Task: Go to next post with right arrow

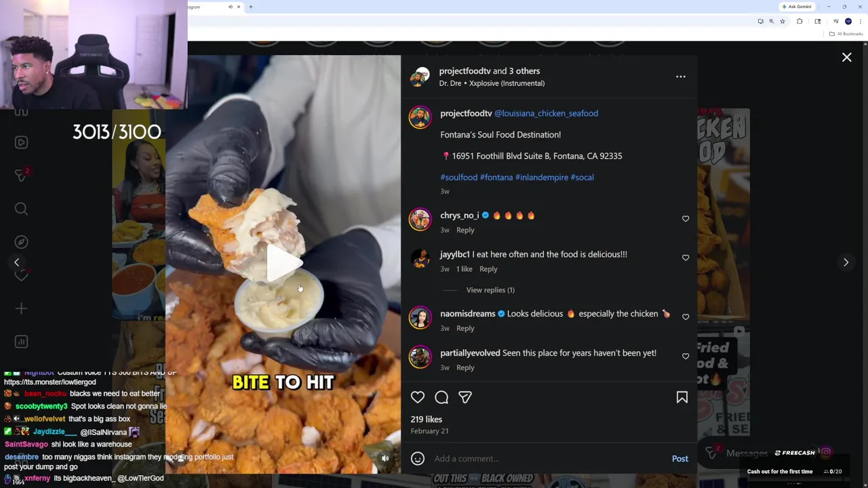Action: 846,262
